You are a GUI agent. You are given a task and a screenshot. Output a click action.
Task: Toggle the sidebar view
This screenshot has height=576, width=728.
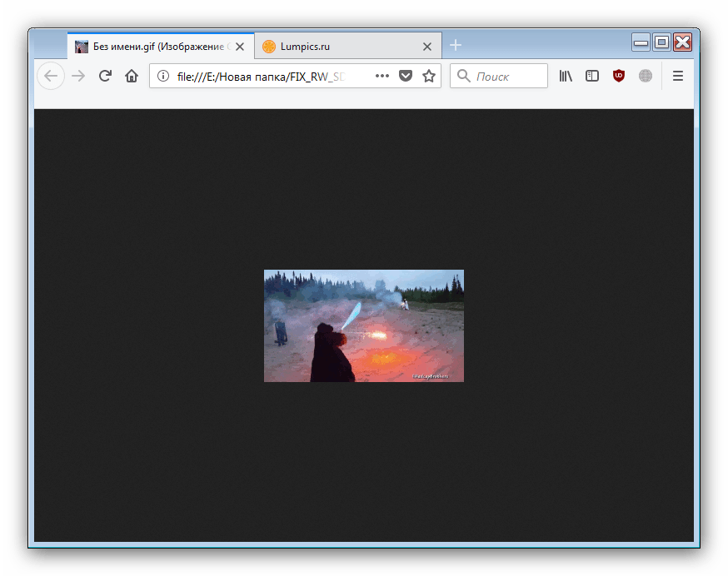click(592, 76)
